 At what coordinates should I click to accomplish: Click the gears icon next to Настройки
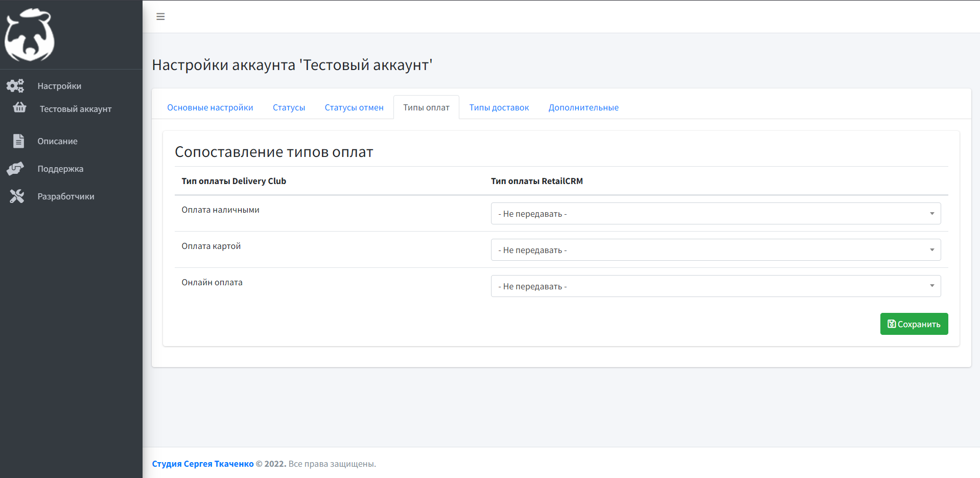15,86
